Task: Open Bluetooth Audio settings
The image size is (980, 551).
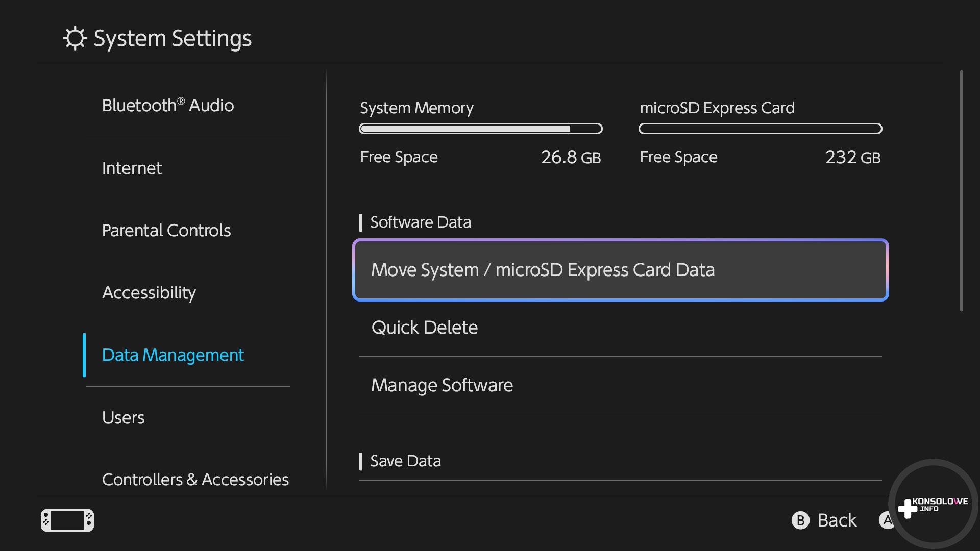Action: [168, 106]
